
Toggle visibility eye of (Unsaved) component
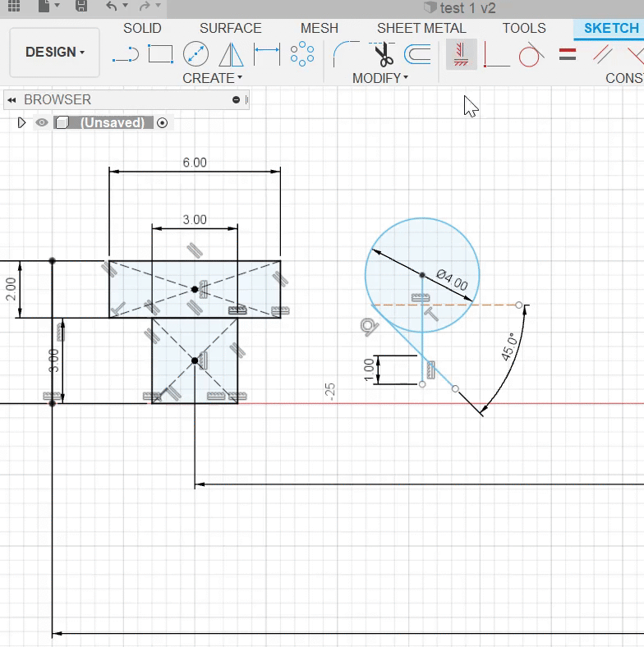point(42,122)
